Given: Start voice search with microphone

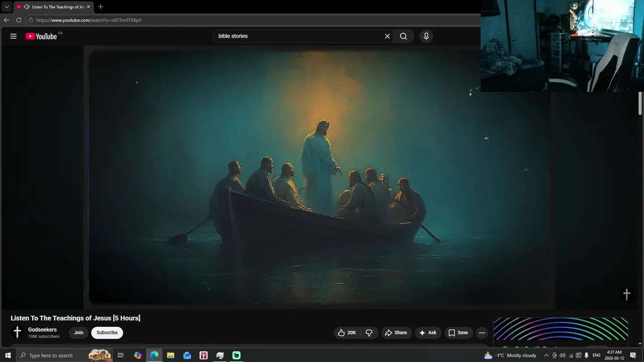Looking at the screenshot, I should (426, 36).
